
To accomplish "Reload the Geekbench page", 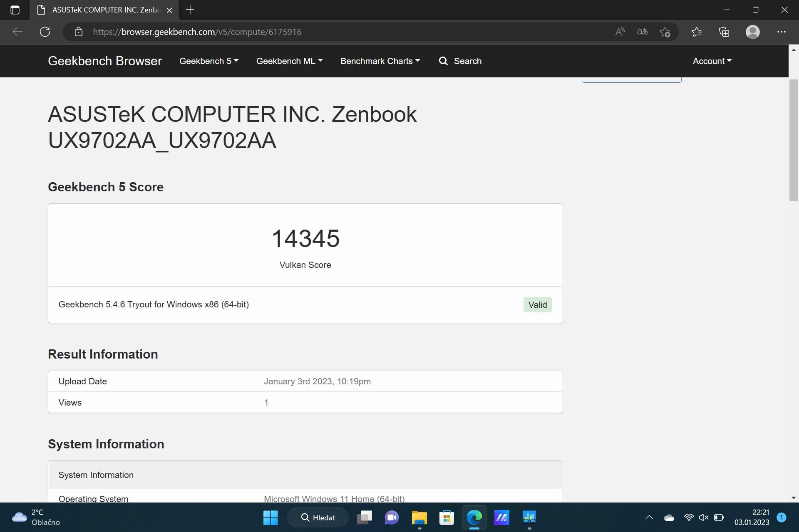I will coord(45,32).
